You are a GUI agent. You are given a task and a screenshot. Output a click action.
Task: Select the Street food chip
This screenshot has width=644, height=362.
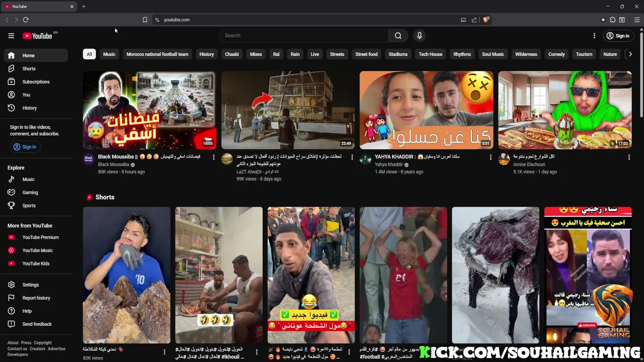tap(366, 54)
